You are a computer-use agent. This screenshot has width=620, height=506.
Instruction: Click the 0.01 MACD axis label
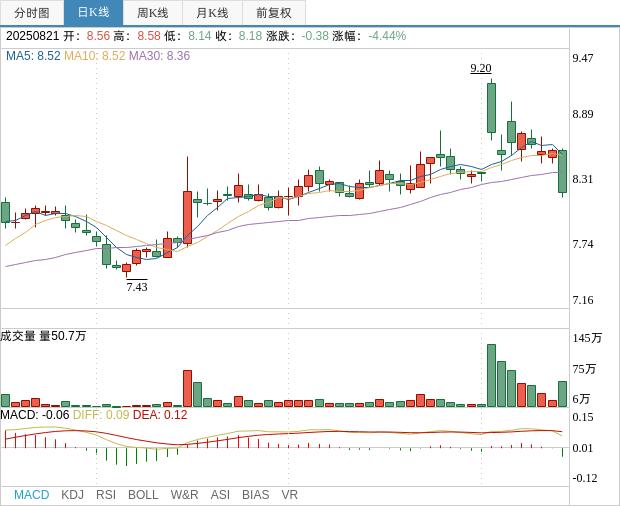pos(583,448)
